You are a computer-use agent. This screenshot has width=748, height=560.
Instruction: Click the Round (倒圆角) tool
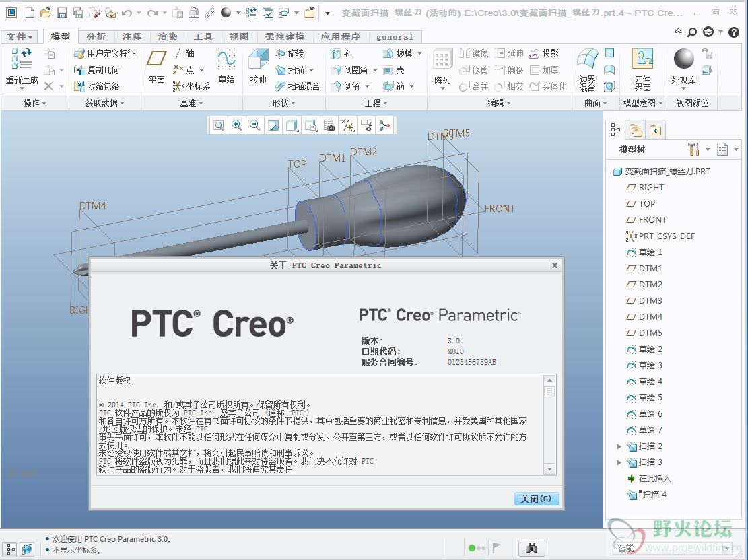pyautogui.click(x=349, y=70)
